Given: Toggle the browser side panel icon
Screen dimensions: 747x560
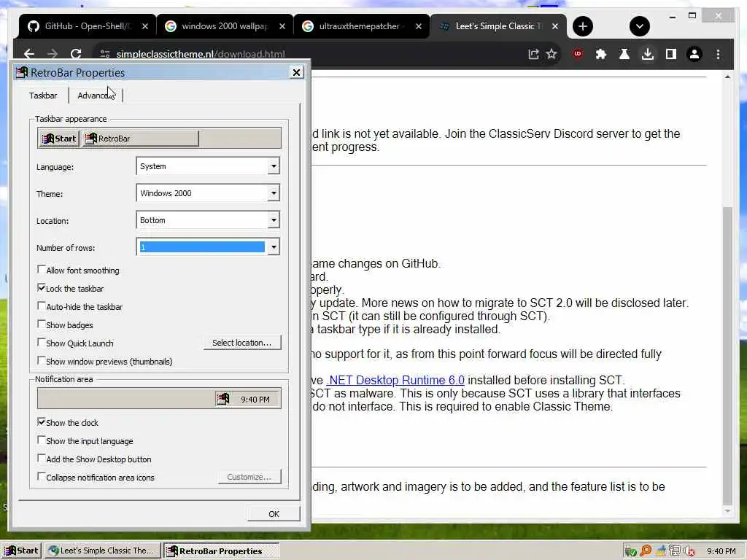Looking at the screenshot, I should click(671, 54).
